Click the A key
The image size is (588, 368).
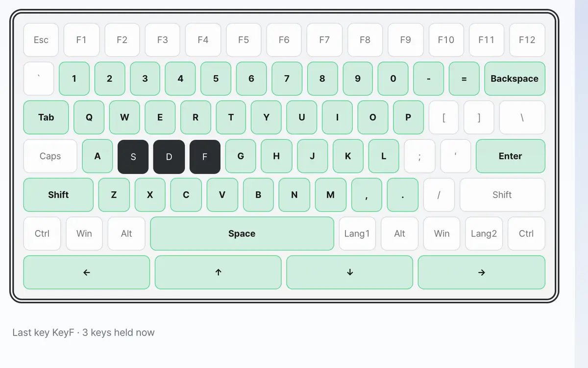click(x=98, y=156)
